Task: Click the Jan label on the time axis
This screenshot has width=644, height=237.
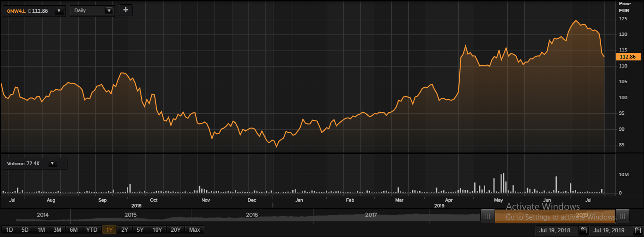Action: [299, 200]
